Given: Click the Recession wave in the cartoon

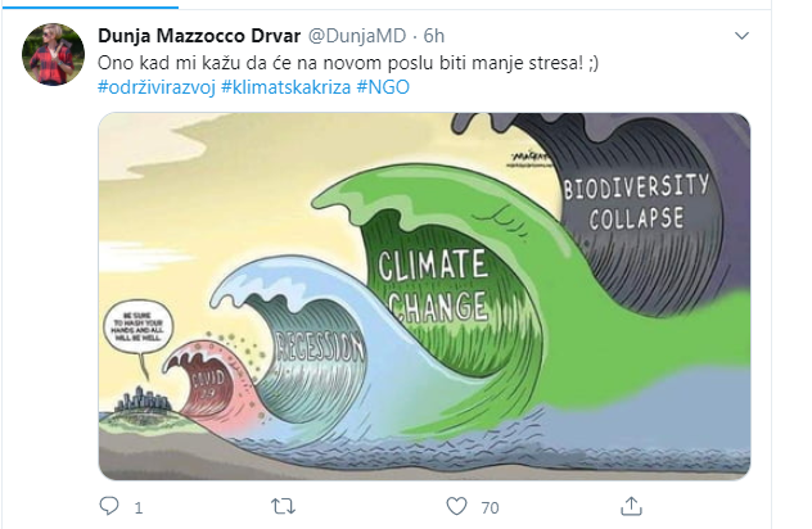Looking at the screenshot, I should click(x=320, y=349).
